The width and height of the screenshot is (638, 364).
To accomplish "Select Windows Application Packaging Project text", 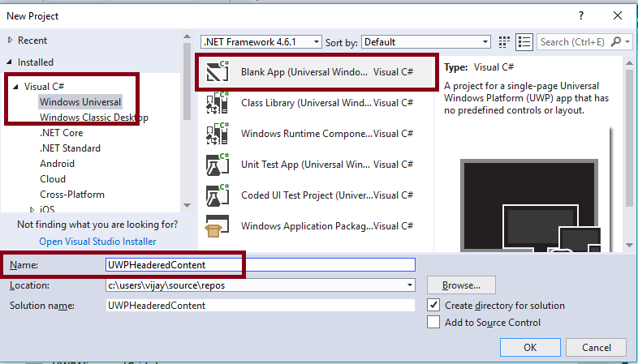I will [307, 226].
